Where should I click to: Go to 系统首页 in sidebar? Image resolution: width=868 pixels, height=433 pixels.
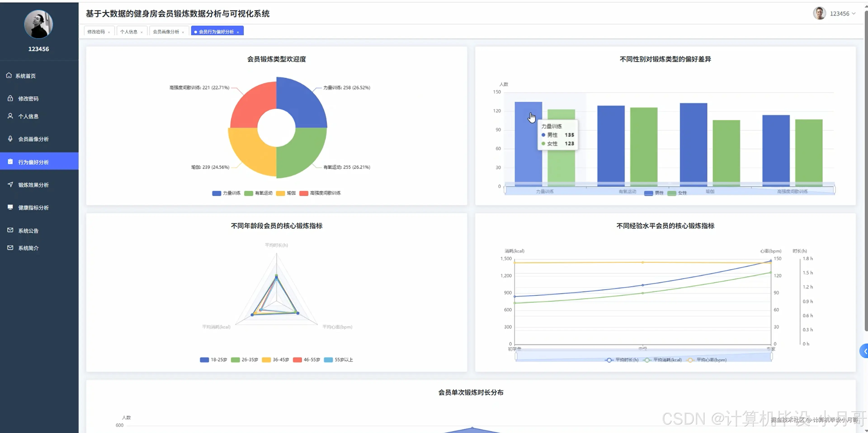[x=39, y=76]
